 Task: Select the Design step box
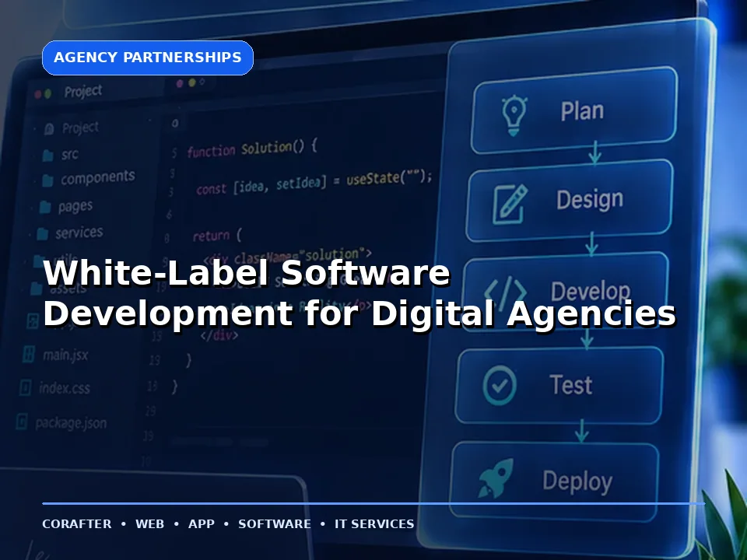coord(570,201)
